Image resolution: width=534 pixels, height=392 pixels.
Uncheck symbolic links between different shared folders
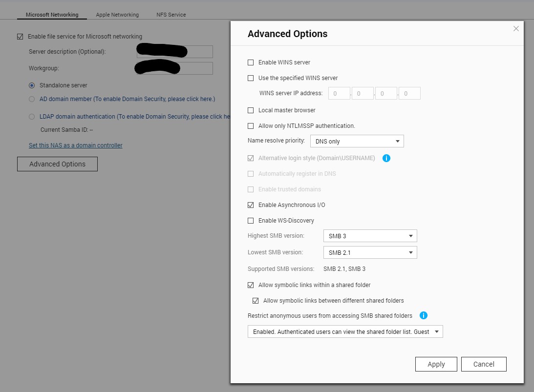[256, 301]
